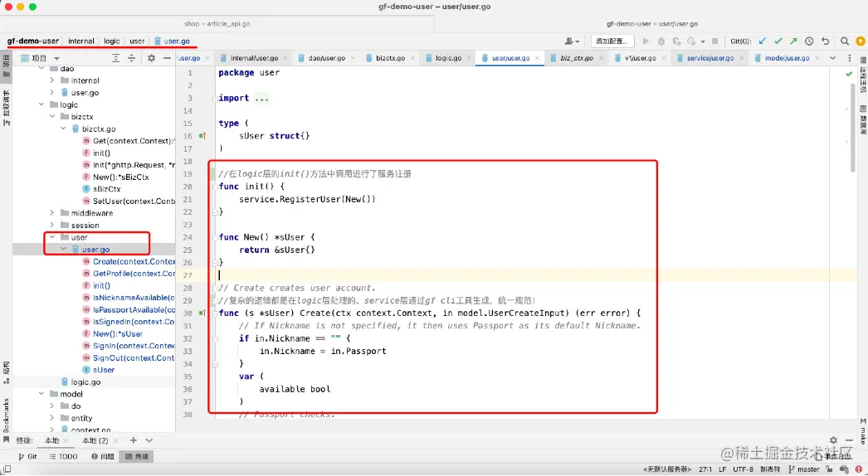Screen dimensions: 868x476
Task: Collapse the logic folder
Action: [41, 104]
